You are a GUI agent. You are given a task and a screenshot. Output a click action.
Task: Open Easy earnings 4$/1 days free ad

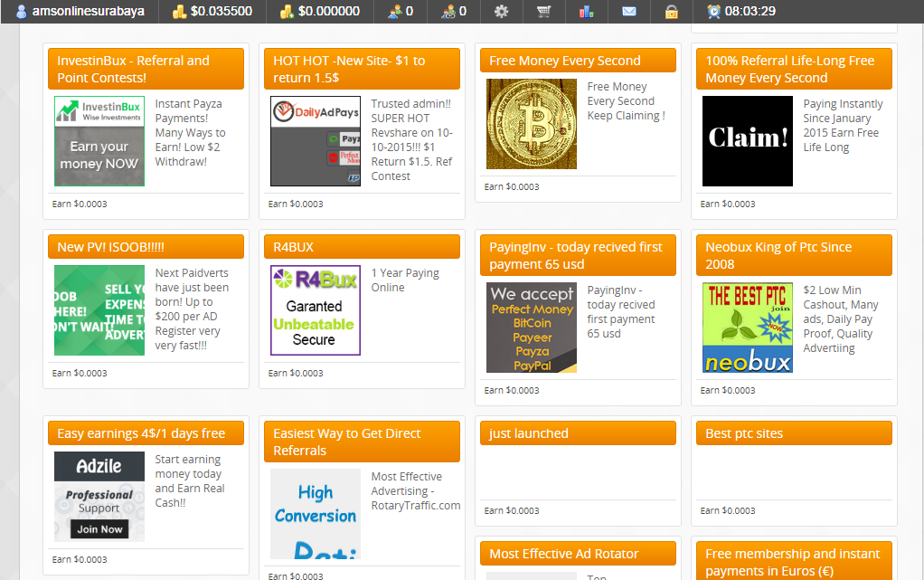coord(146,433)
